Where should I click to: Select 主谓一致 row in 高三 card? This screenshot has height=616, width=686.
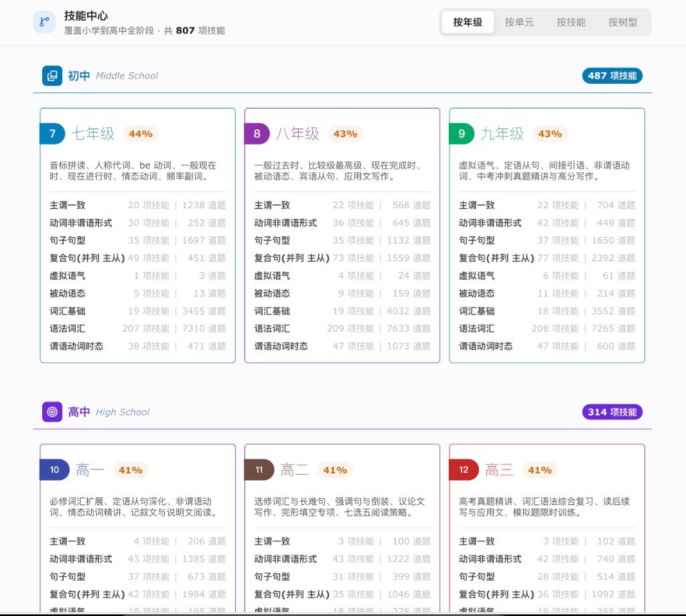[547, 541]
